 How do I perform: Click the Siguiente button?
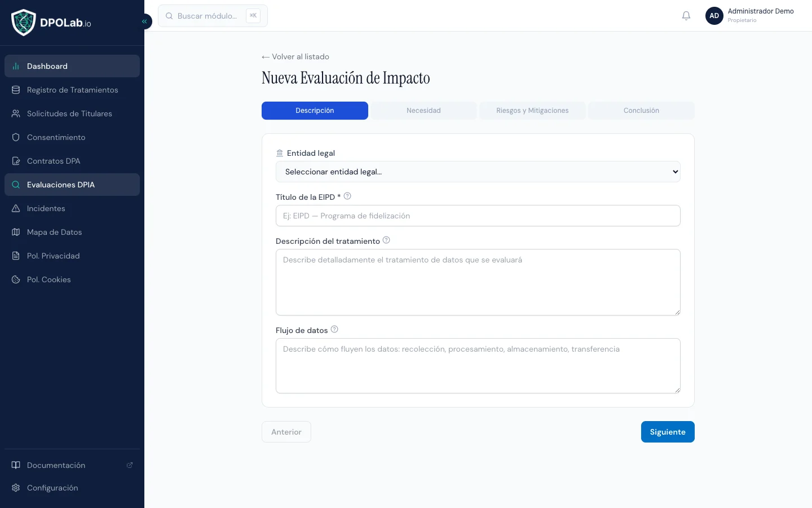668,432
